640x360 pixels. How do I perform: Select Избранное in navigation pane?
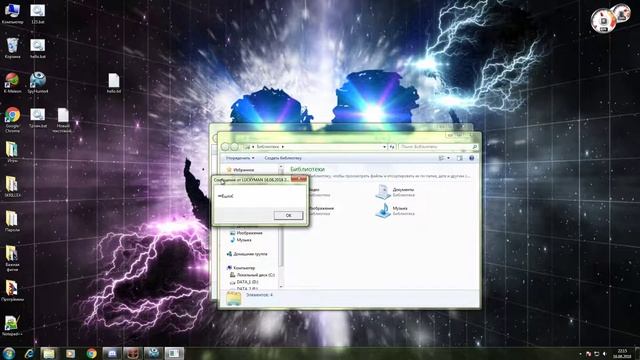(241, 170)
